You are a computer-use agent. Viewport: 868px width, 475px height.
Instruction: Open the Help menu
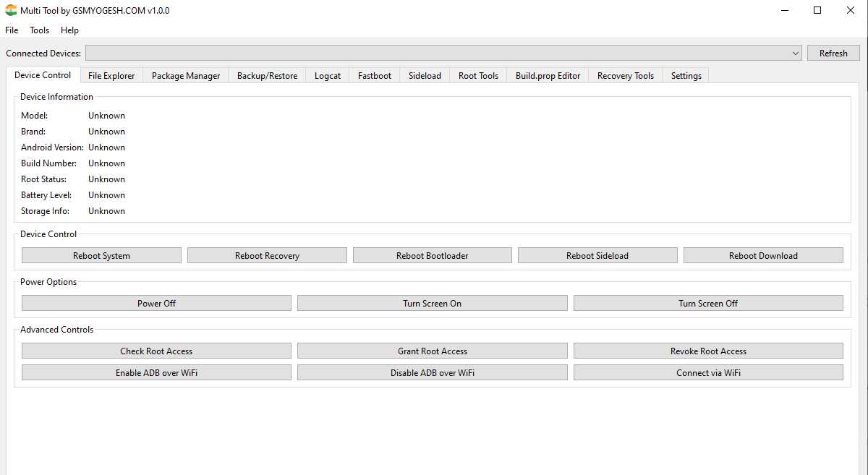69,30
